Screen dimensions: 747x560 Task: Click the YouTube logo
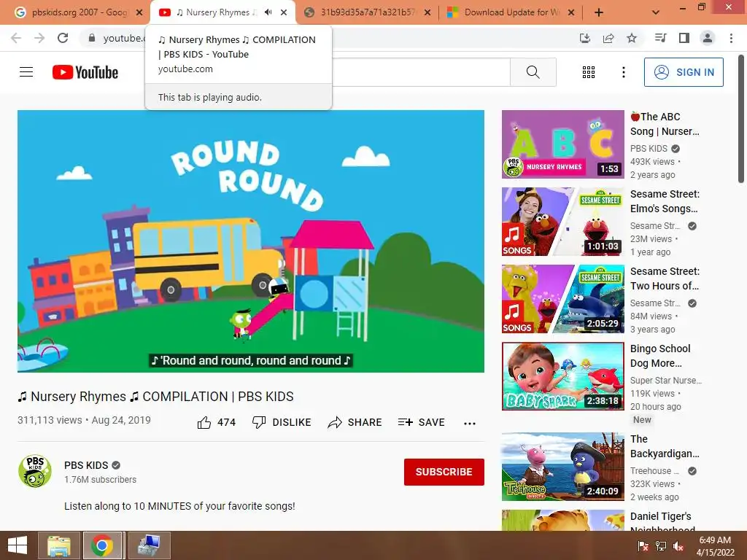click(85, 72)
